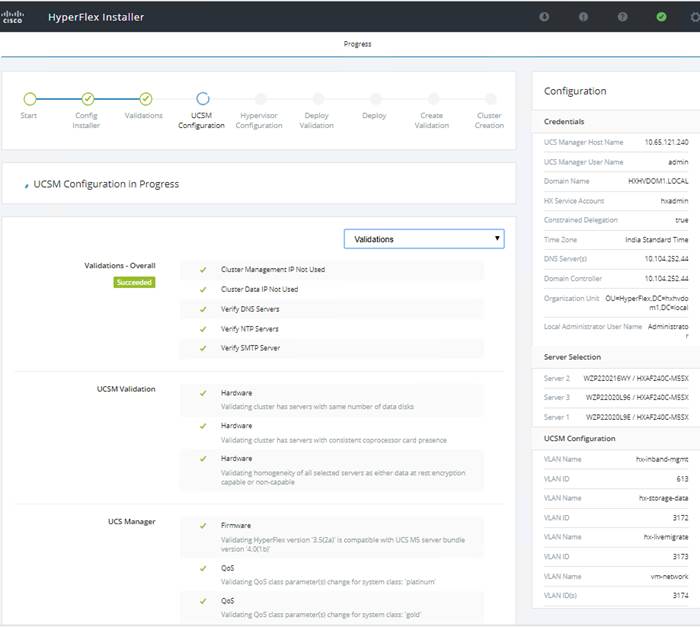
Task: Click the Start step circle
Action: (x=30, y=98)
